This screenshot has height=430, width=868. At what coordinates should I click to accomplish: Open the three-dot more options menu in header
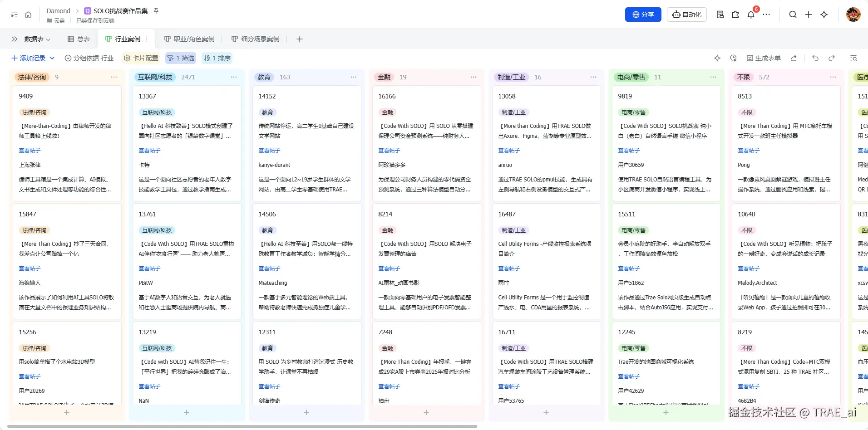(x=766, y=15)
